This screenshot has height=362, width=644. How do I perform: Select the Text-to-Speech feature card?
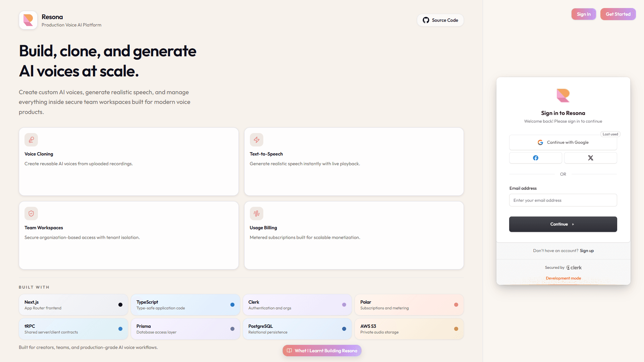point(354,162)
